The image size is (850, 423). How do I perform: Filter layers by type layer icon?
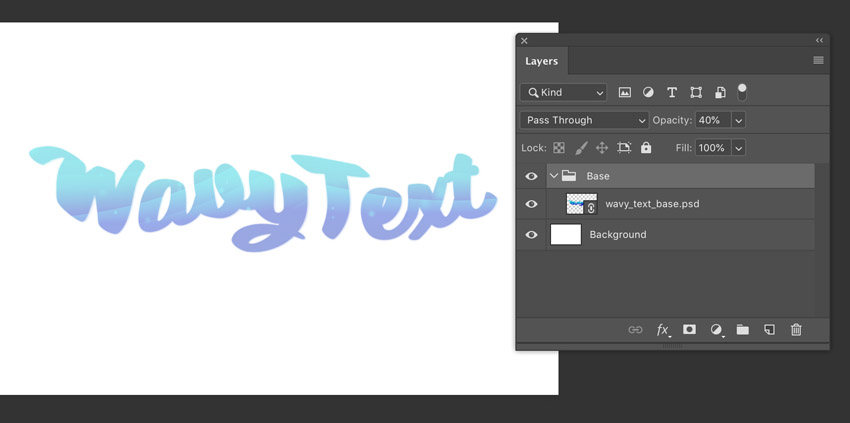point(672,93)
